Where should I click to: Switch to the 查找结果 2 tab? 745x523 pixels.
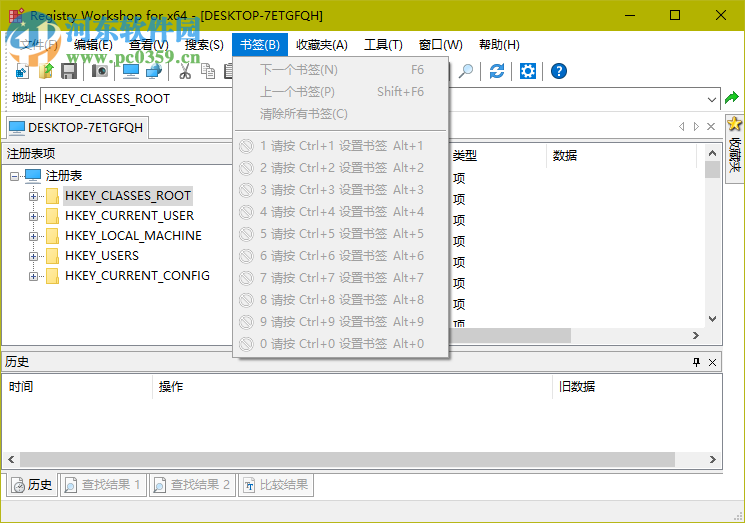click(x=192, y=485)
